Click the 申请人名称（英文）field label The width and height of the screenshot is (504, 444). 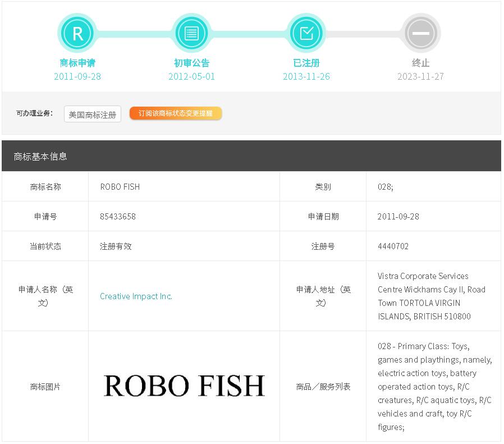tap(45, 296)
